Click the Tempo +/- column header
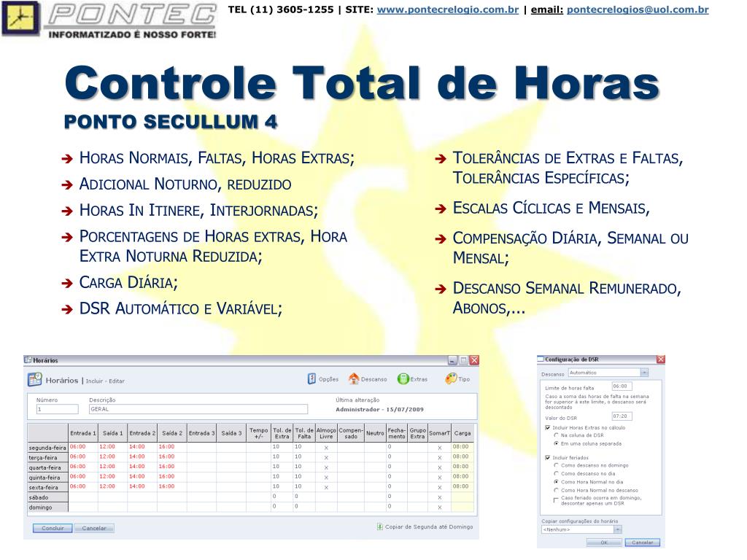The height and width of the screenshot is (560, 747). point(259,433)
